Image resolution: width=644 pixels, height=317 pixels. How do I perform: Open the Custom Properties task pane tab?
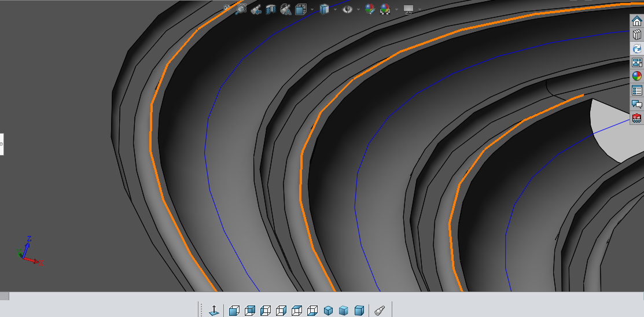coord(637,90)
